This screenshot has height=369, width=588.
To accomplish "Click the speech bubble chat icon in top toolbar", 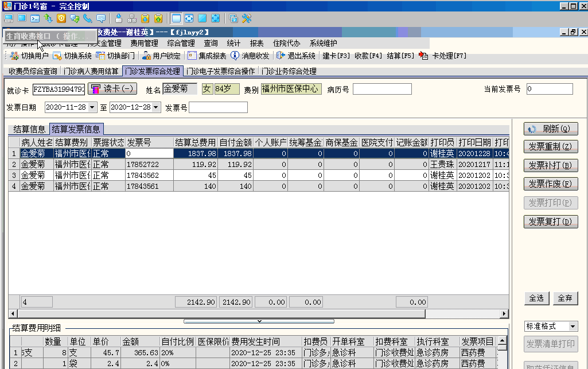I will [x=101, y=18].
